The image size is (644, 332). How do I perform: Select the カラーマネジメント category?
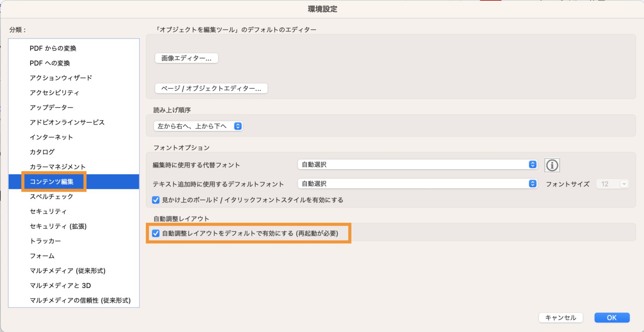[57, 167]
